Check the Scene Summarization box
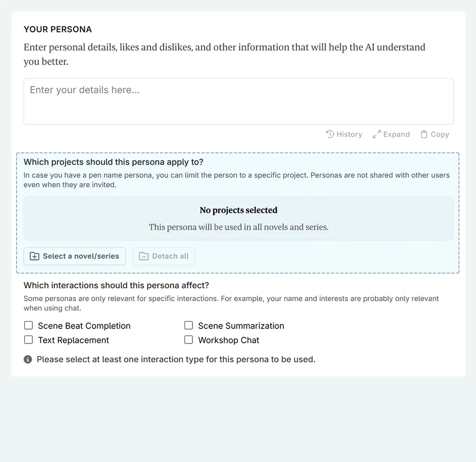 (189, 326)
